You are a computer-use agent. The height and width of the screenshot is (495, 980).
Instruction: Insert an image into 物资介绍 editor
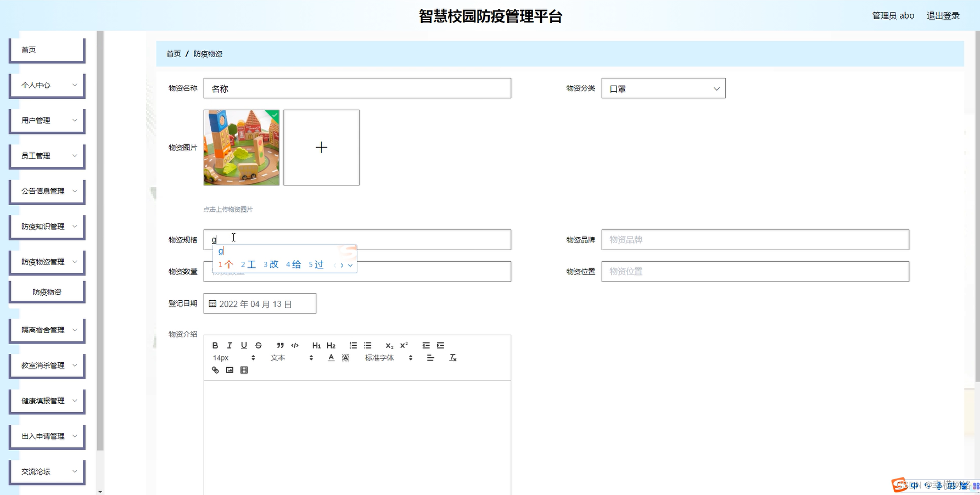229,370
